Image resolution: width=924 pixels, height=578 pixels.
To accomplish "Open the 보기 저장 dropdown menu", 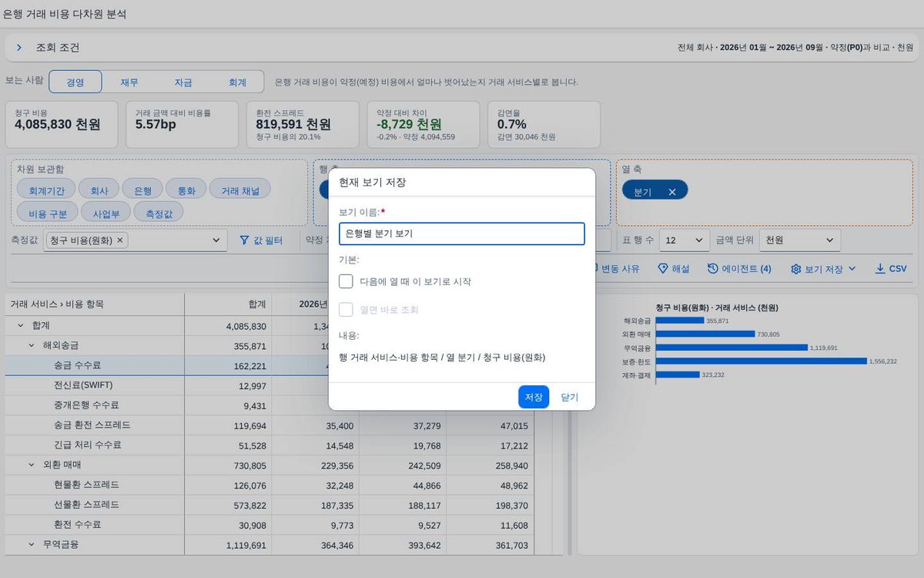I will click(823, 269).
